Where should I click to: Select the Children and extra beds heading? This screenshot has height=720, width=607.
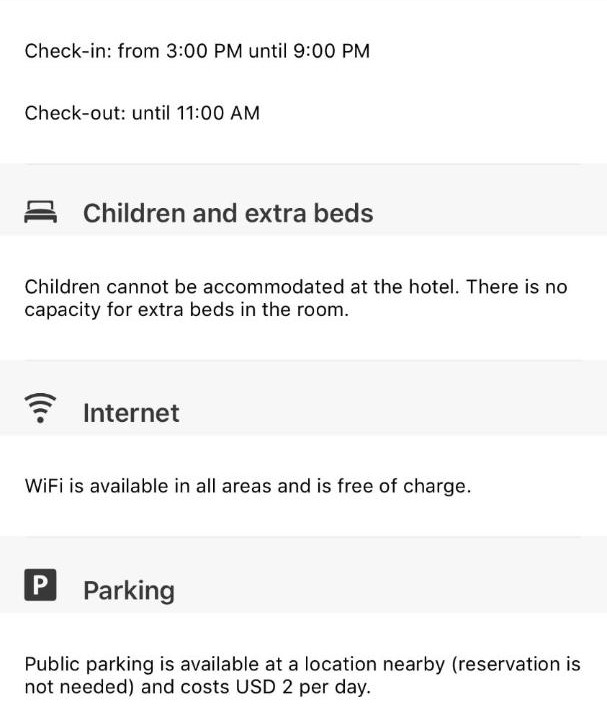click(x=228, y=213)
